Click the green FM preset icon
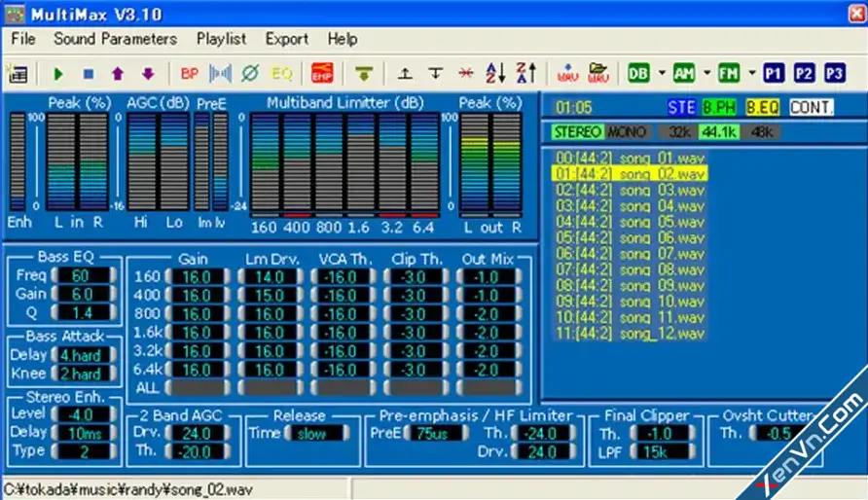Screen dimensions: 868x500 point(729,74)
